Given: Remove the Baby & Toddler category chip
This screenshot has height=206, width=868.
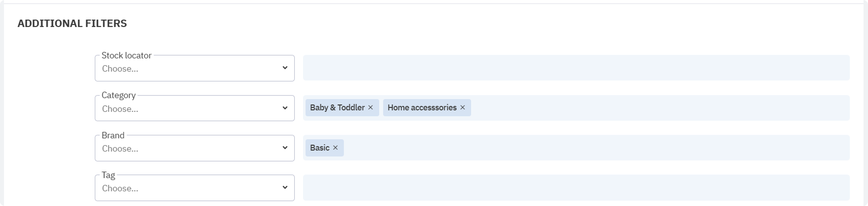Looking at the screenshot, I should coord(370,107).
